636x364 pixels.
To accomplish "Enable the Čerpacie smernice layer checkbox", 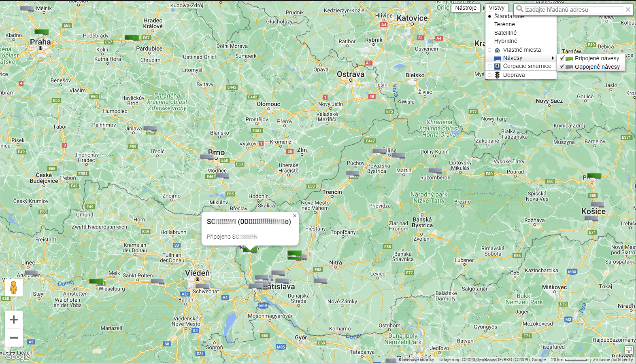I will coord(490,66).
